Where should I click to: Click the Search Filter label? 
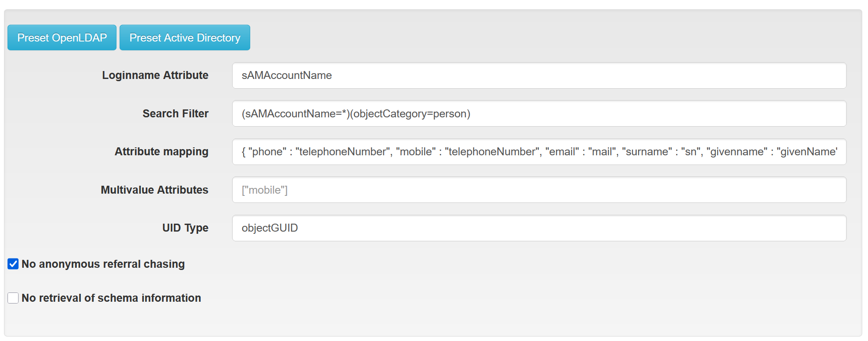(x=176, y=113)
